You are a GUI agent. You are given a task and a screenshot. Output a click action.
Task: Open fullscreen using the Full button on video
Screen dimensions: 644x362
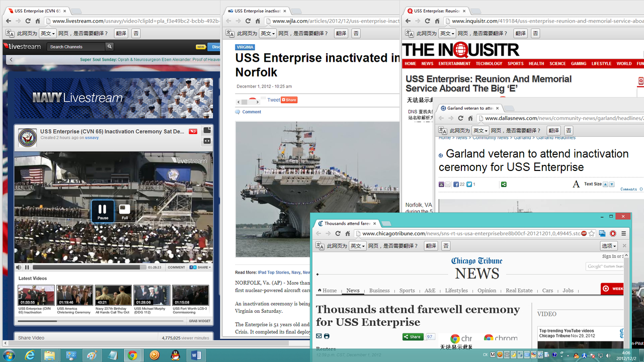(x=125, y=211)
